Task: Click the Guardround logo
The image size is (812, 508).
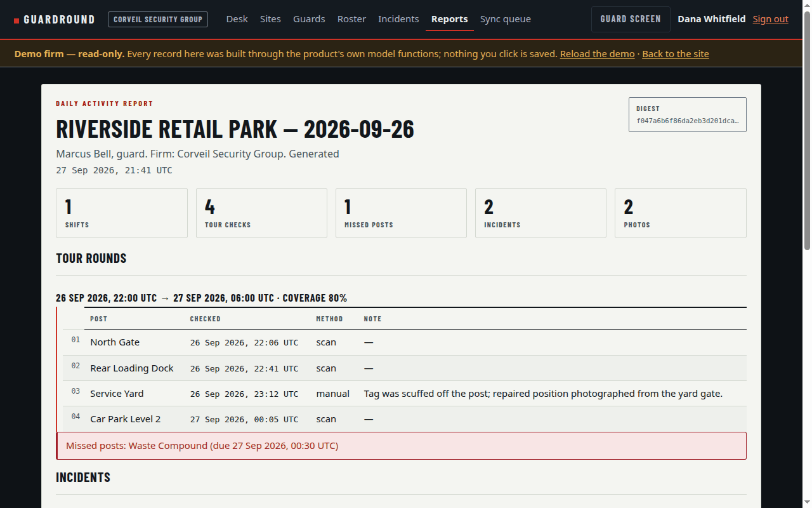Action: [x=55, y=19]
